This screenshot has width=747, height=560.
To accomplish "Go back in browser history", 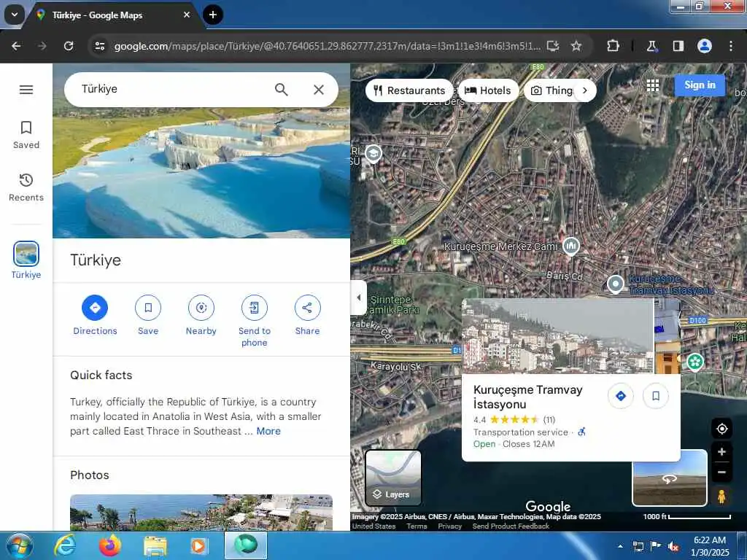I will pos(16,46).
